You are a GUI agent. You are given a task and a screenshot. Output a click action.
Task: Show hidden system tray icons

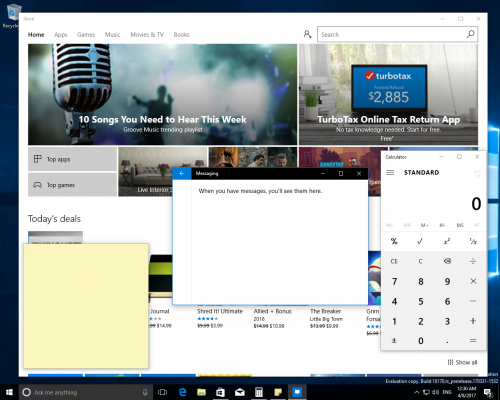[417, 392]
